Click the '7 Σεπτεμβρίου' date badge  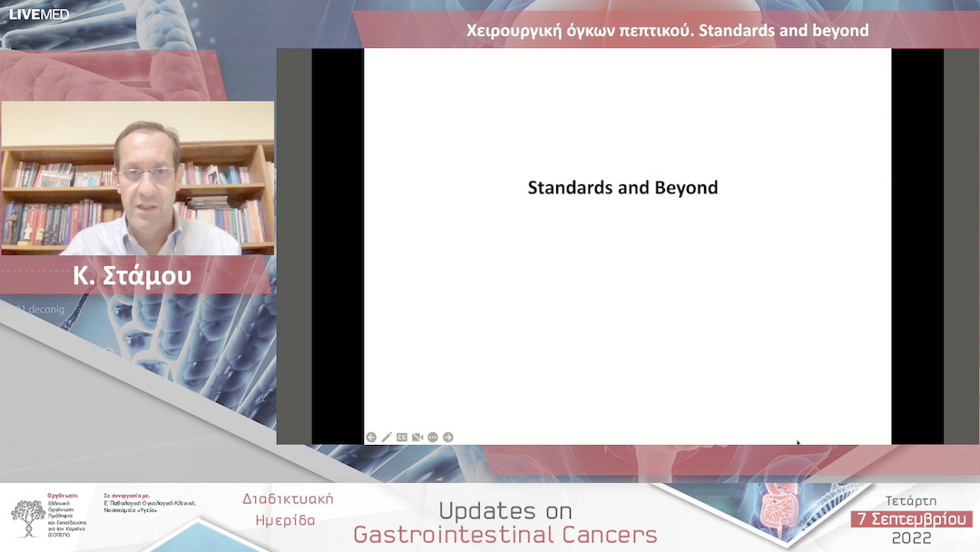coord(911,519)
